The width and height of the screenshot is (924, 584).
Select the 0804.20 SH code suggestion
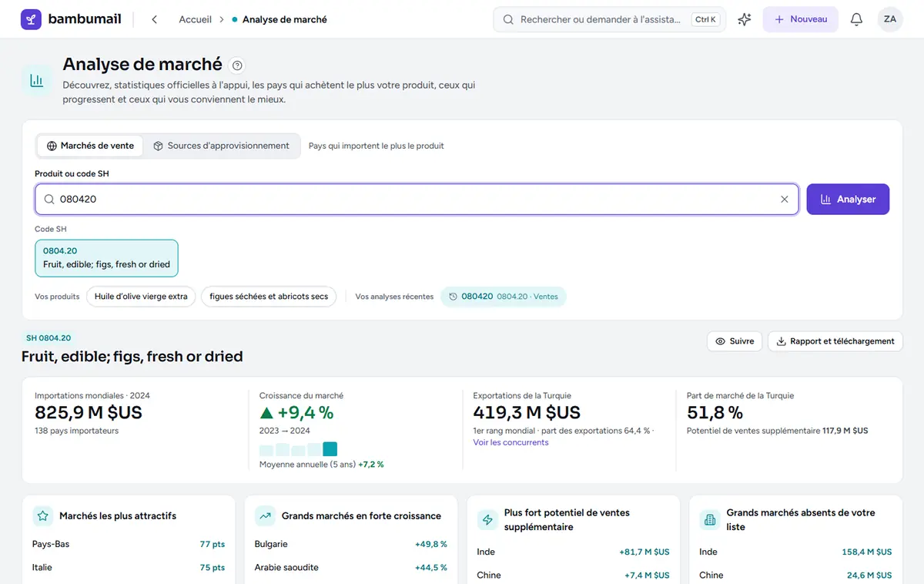[x=106, y=257]
